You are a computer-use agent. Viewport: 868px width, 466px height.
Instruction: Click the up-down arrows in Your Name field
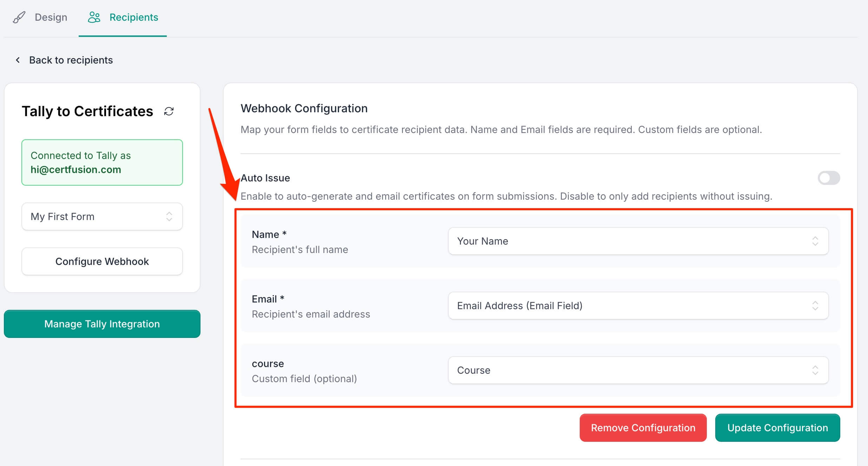pos(815,241)
